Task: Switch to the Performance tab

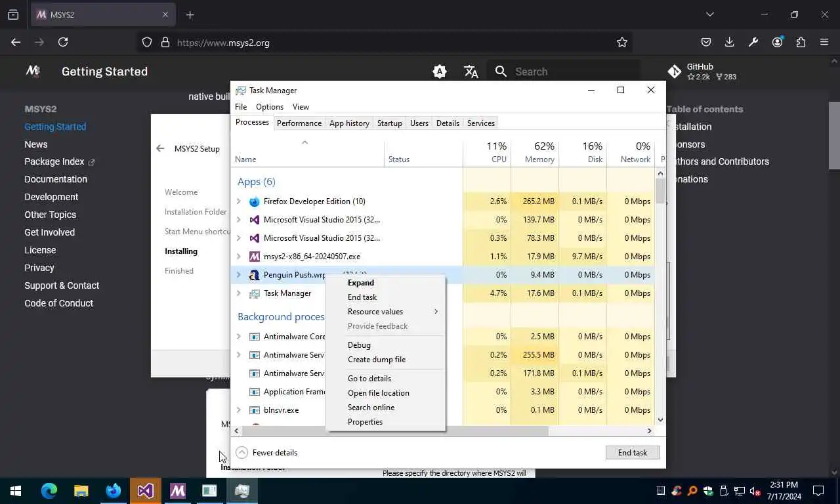Action: tap(299, 123)
